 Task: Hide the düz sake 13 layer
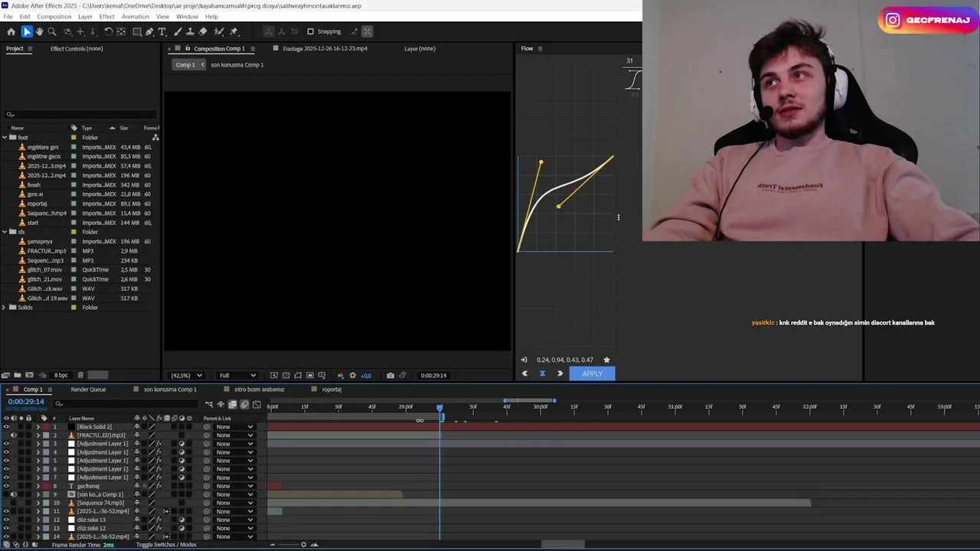(x=6, y=520)
